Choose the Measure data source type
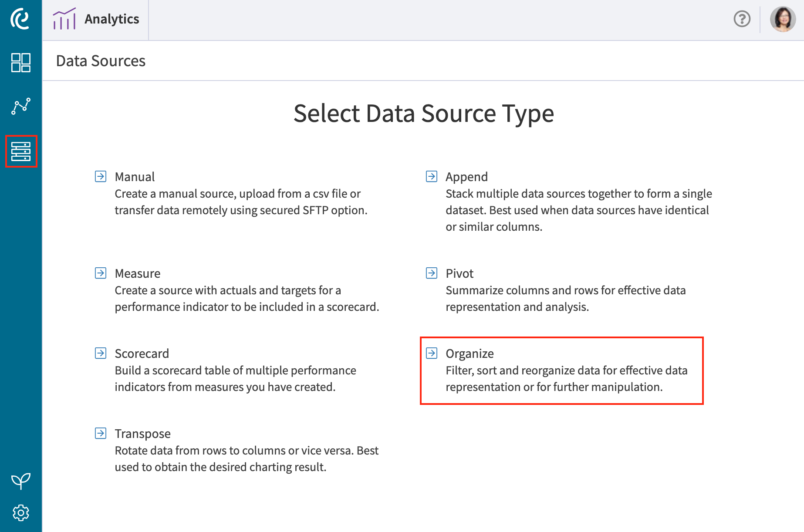 137,273
